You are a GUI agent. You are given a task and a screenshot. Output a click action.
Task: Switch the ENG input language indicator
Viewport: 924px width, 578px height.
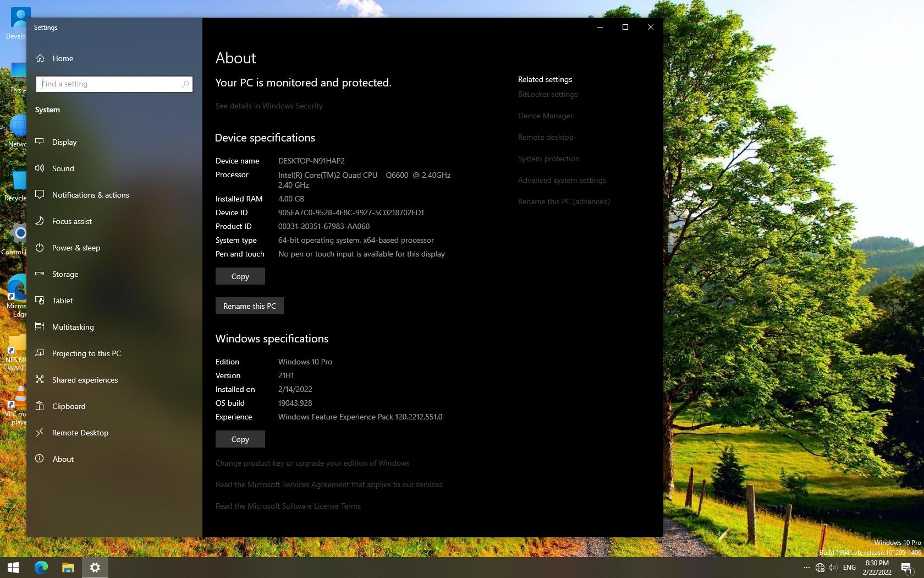click(x=849, y=568)
